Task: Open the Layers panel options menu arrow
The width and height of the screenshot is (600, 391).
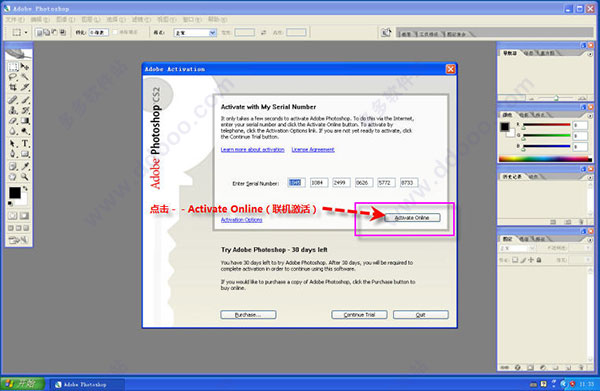Action: tap(590, 239)
